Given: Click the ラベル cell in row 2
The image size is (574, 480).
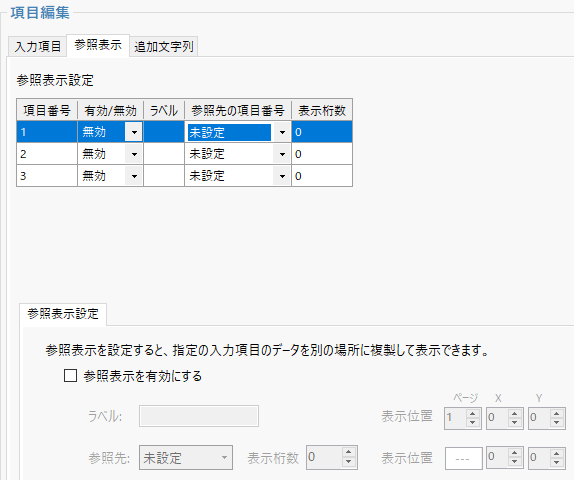Looking at the screenshot, I should (x=164, y=154).
